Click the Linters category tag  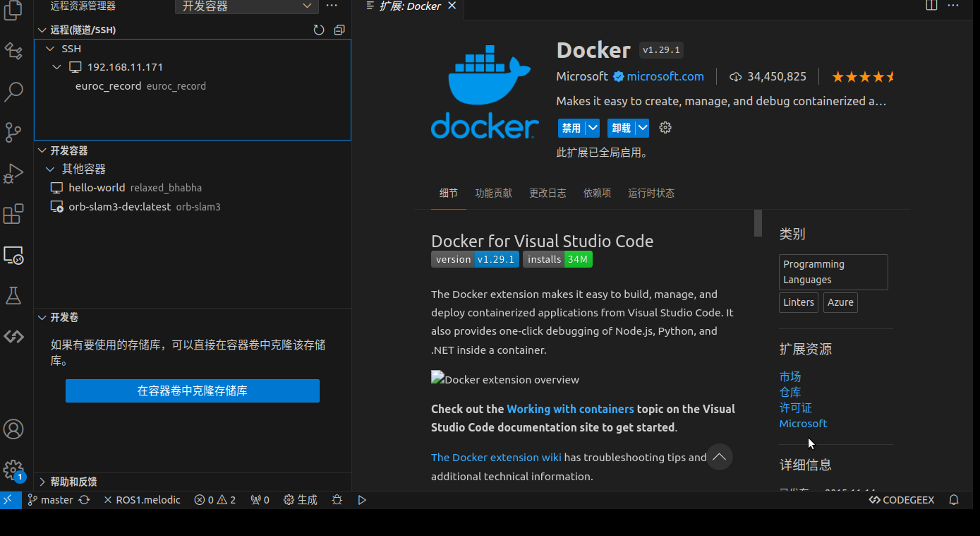coord(799,302)
